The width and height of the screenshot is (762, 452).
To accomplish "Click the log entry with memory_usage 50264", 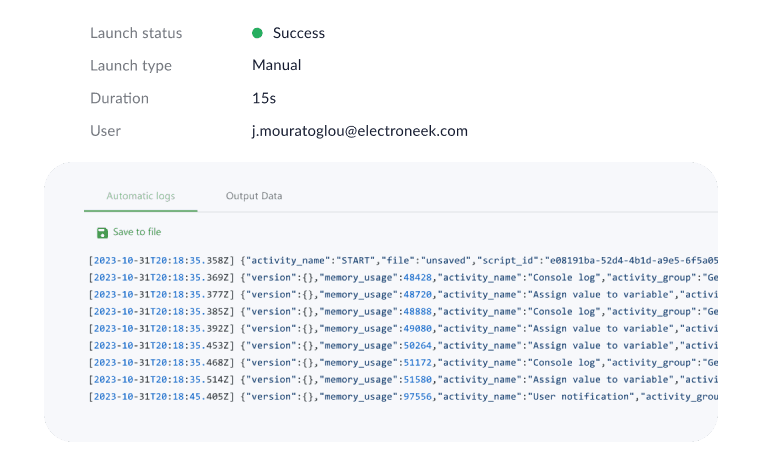I will [x=400, y=345].
